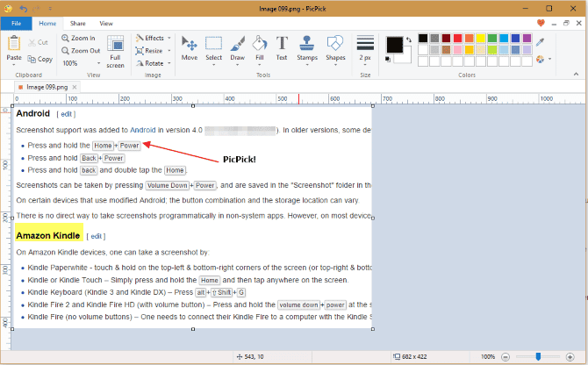Select the Draw brush tool
The width and height of the screenshot is (588, 365).
pyautogui.click(x=237, y=47)
